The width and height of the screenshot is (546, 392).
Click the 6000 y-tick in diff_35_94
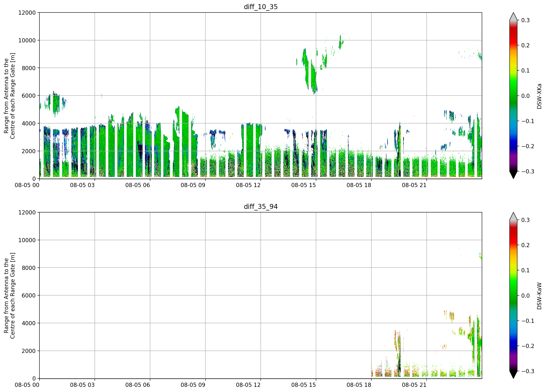tap(29, 295)
